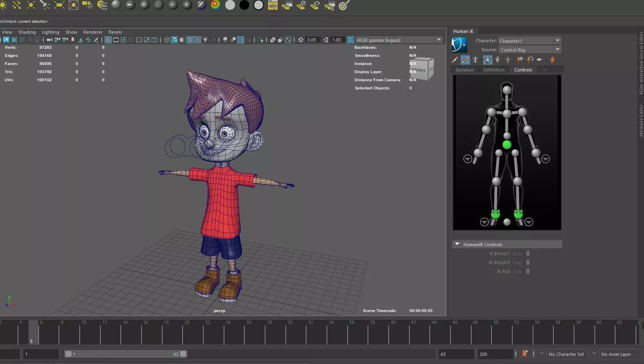Open the Character dropdown showing Character1
This screenshot has height=364, width=644.
(530, 41)
